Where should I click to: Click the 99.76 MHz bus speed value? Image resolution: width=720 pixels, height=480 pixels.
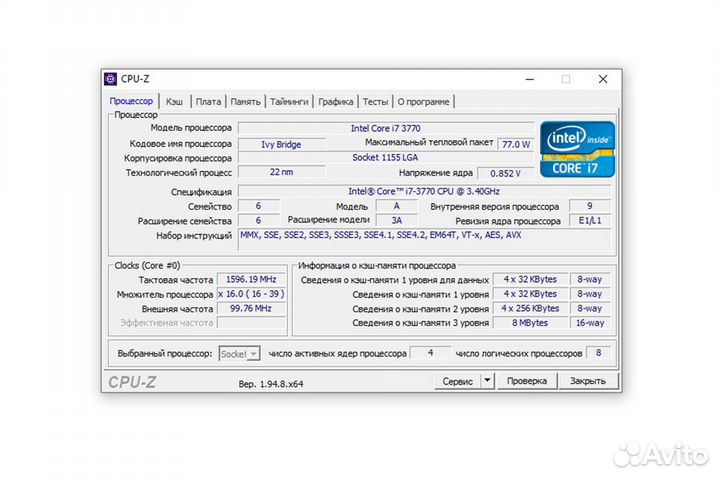pos(251,309)
